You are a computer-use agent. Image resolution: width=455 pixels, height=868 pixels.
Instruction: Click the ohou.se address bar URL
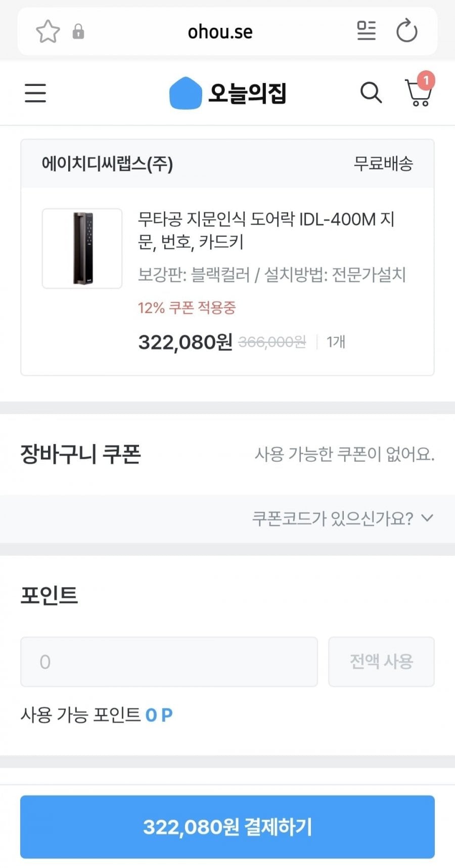(220, 32)
